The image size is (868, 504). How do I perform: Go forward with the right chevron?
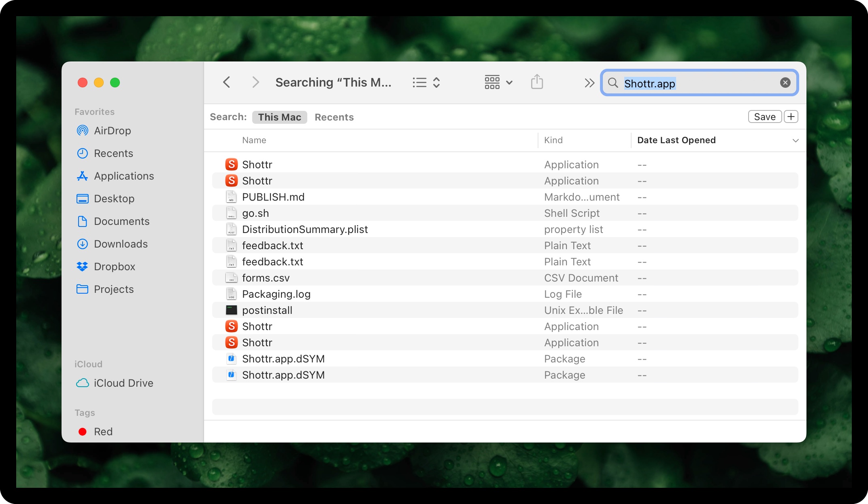(x=255, y=83)
